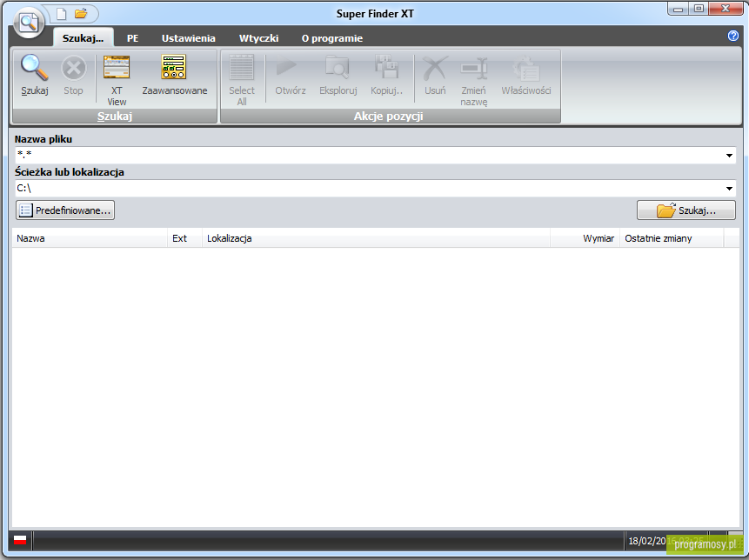This screenshot has width=749, height=560.
Task: Click the Super Finder XT application orb
Action: point(29,22)
